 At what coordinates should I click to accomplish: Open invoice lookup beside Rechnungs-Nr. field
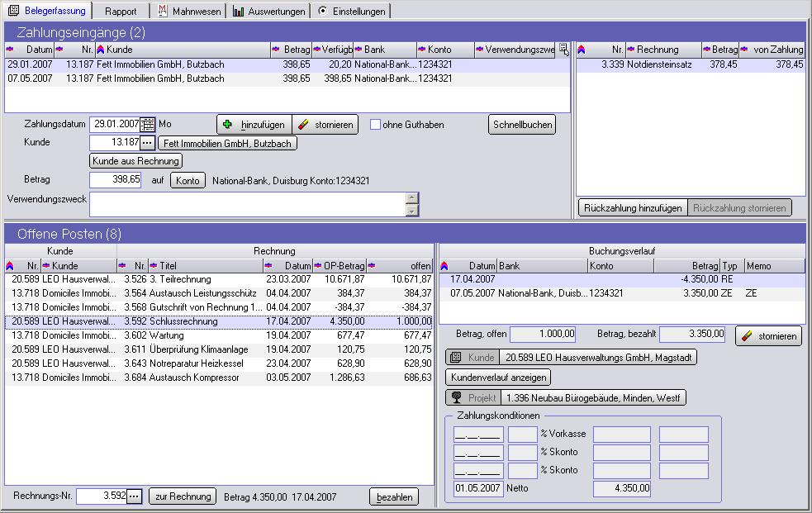click(135, 496)
